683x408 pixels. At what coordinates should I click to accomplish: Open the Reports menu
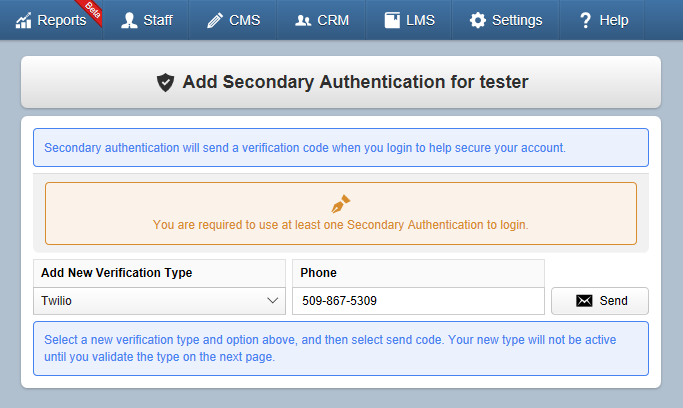51,20
